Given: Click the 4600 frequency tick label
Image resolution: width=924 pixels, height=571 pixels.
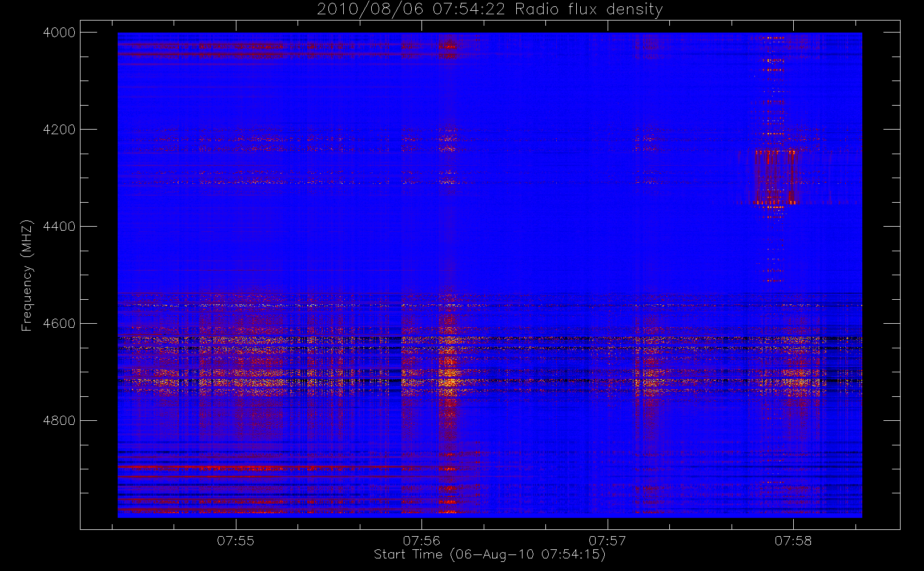Looking at the screenshot, I should tap(59, 324).
